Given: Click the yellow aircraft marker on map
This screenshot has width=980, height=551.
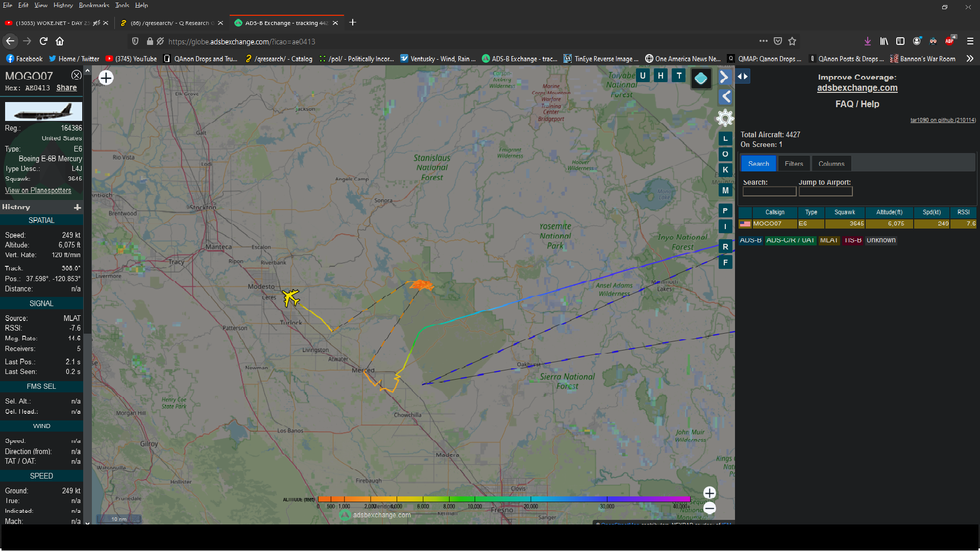Looking at the screenshot, I should [x=291, y=297].
